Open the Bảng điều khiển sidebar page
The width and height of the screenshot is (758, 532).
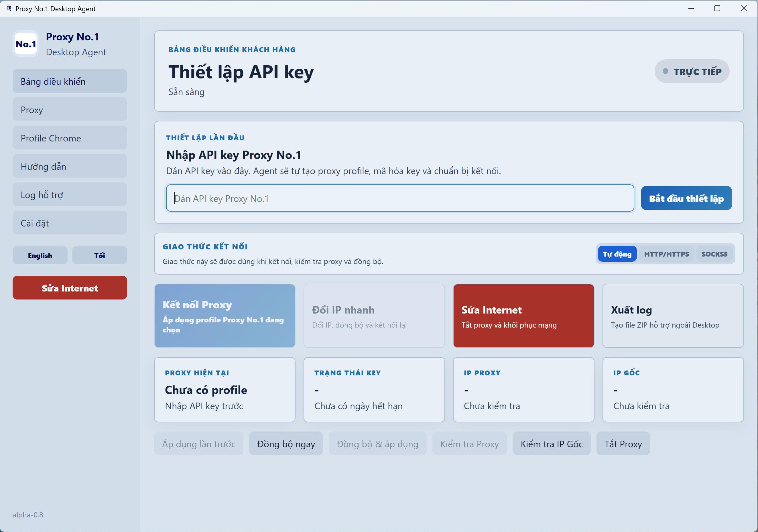tap(70, 81)
